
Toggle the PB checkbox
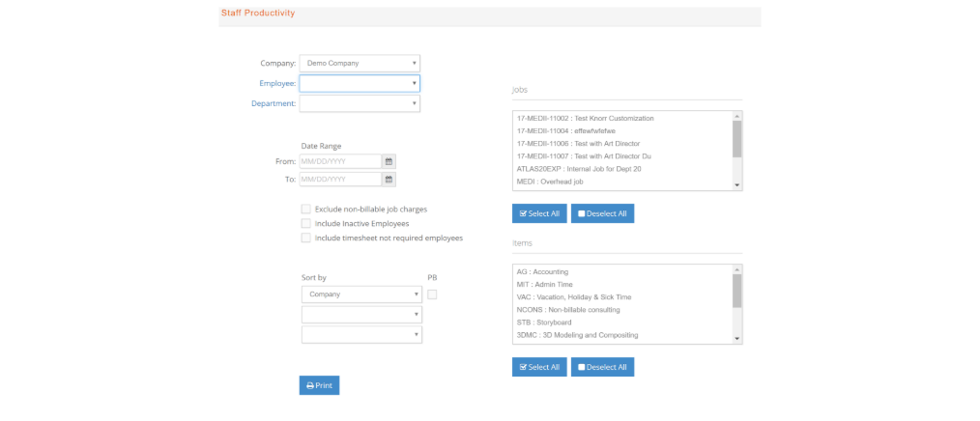432,295
